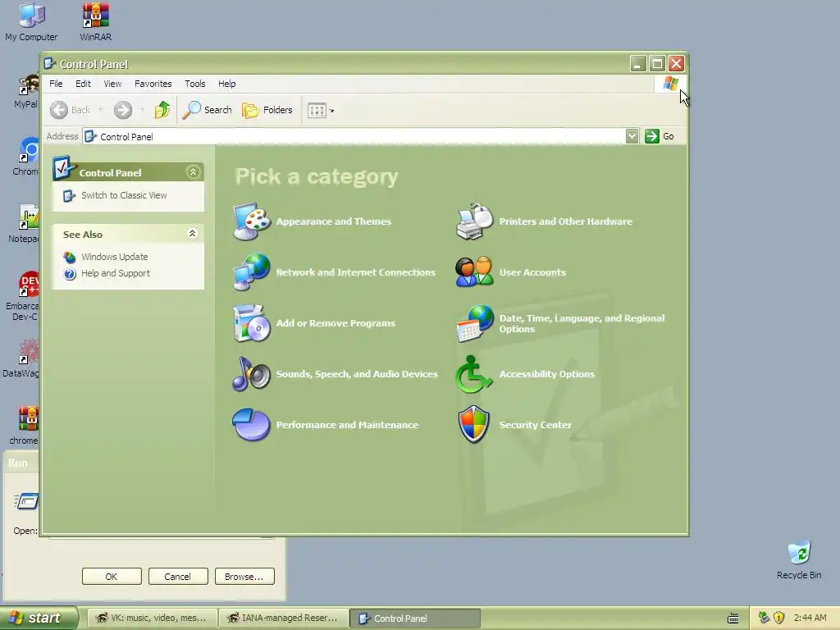Open the View menu
The width and height of the screenshot is (840, 630).
click(112, 84)
